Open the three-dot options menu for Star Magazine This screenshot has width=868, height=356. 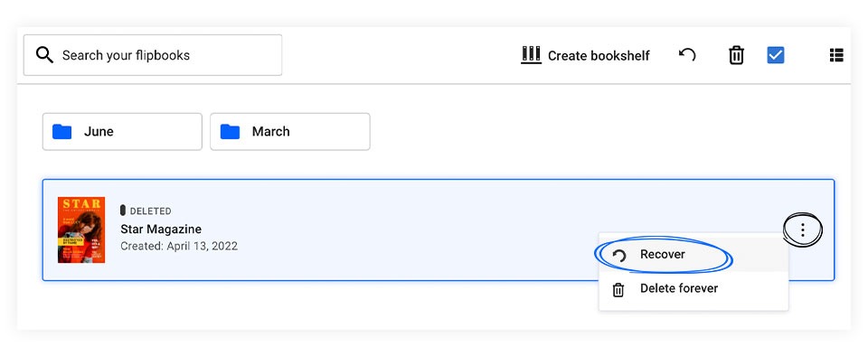[803, 230]
